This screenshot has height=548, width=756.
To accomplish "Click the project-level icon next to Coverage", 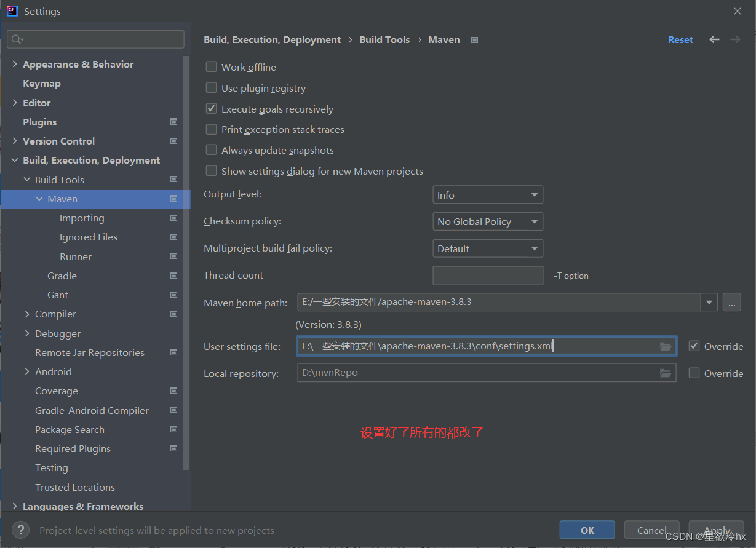I will point(173,391).
